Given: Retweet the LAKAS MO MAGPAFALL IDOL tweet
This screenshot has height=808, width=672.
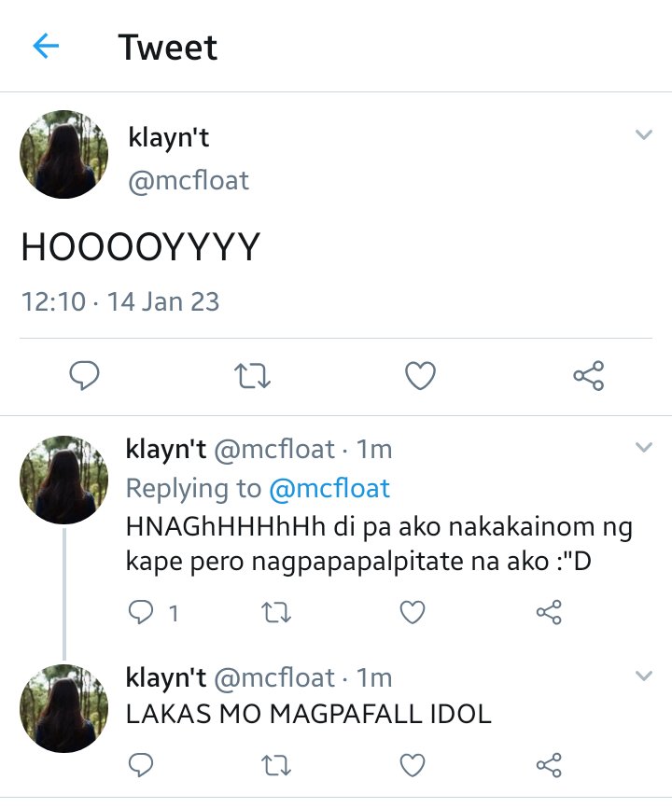Looking at the screenshot, I should (x=276, y=765).
